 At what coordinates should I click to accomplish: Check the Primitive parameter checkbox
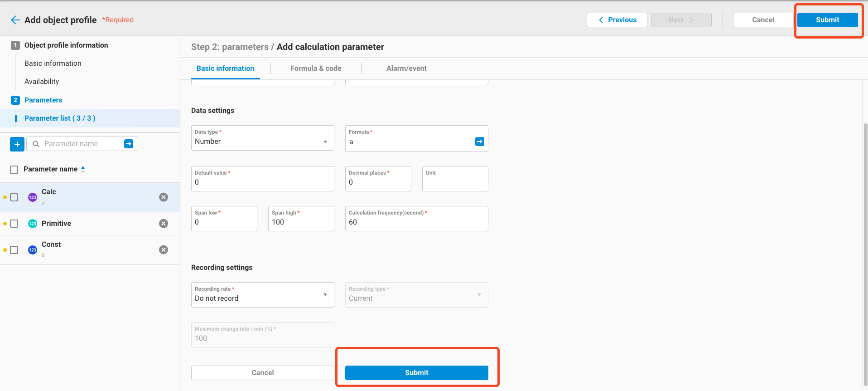(x=14, y=224)
